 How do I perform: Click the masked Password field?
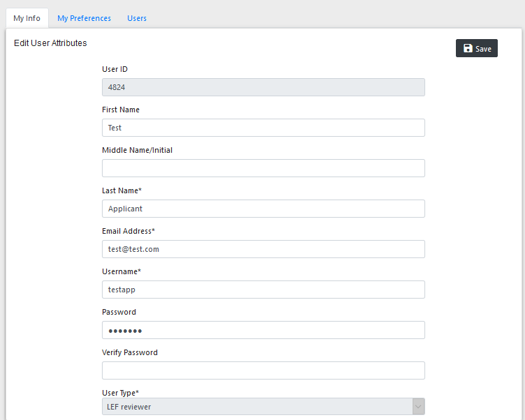pos(263,330)
